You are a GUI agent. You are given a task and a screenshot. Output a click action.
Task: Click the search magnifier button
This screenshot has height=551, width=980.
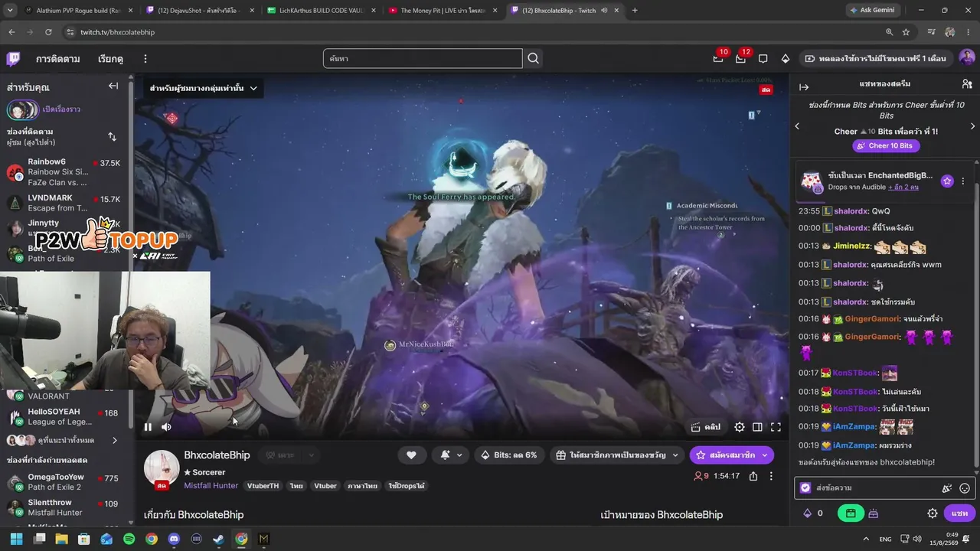533,58
